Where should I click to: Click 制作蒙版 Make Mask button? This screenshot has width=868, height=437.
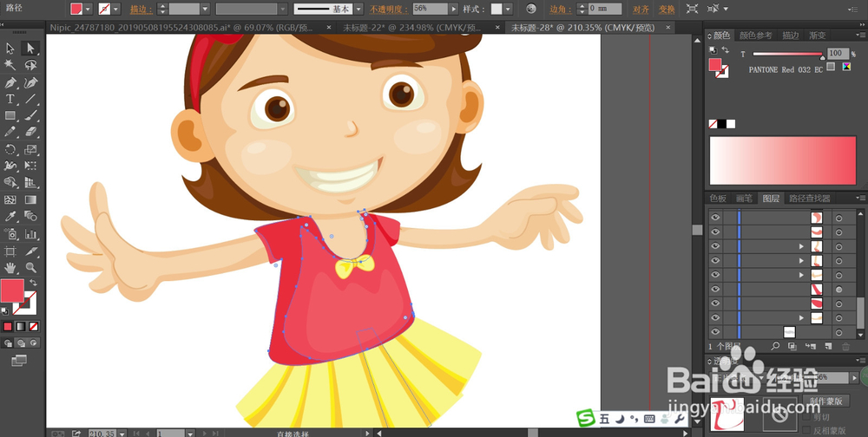[x=826, y=401]
